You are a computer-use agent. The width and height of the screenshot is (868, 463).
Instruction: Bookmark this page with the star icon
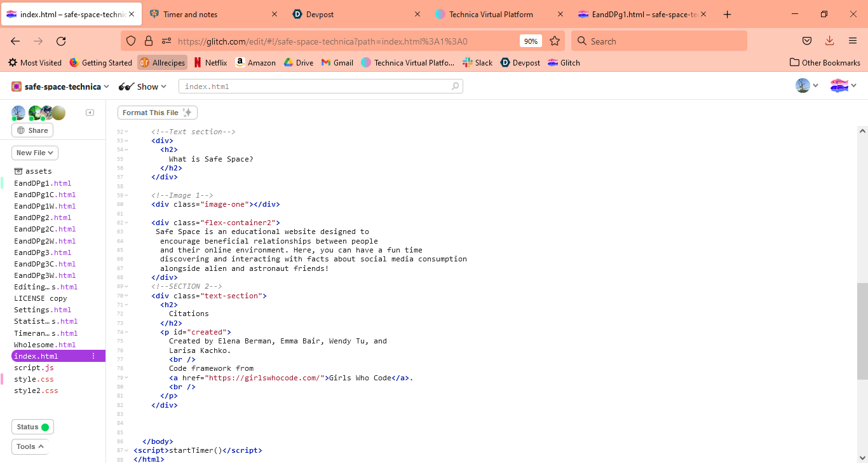[x=555, y=41]
